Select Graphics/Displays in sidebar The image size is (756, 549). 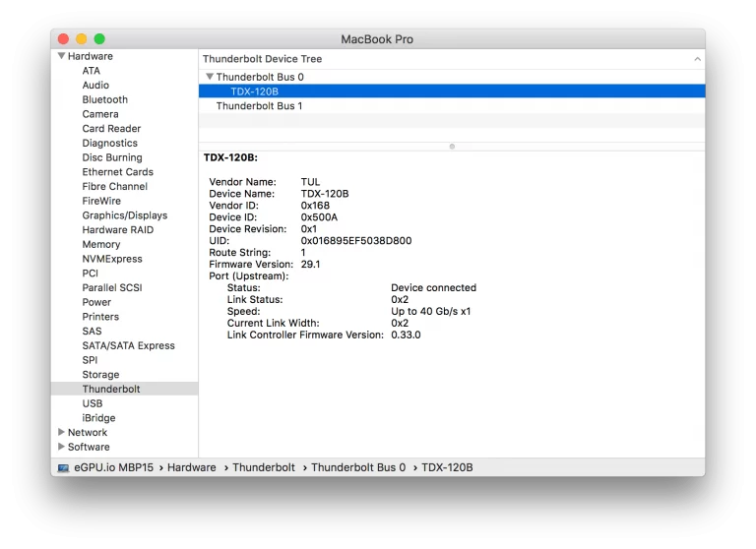tap(124, 214)
